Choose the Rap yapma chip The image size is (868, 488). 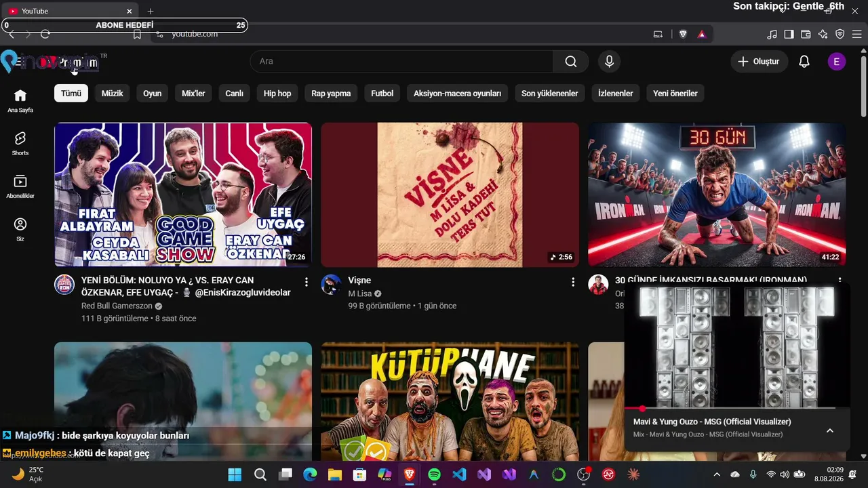[331, 94]
